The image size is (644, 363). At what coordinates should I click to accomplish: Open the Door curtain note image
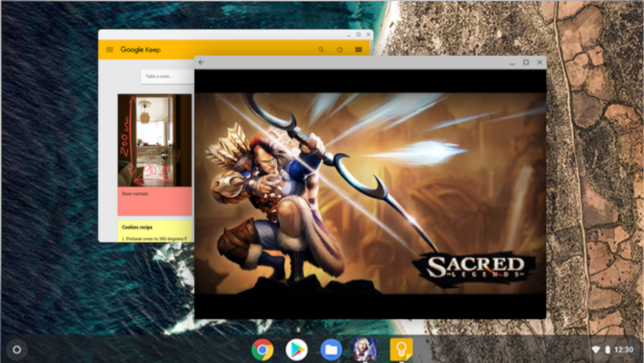pos(155,141)
